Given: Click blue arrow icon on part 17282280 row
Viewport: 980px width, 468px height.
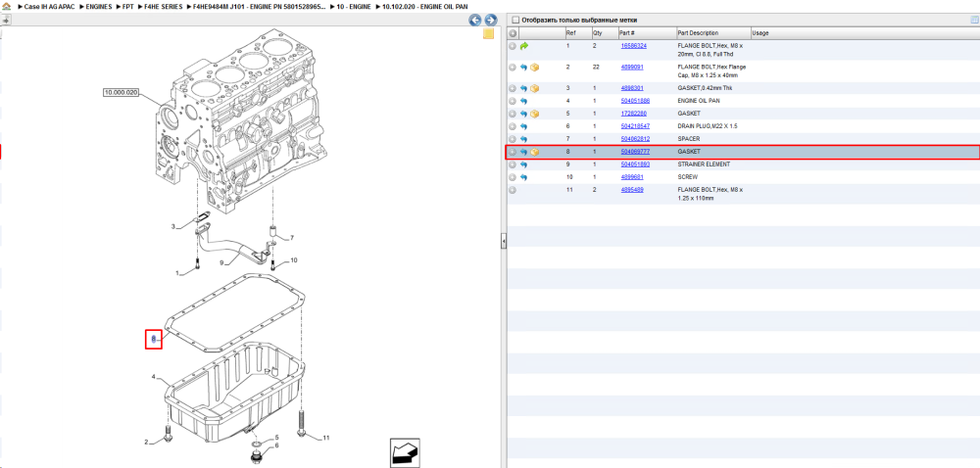Looking at the screenshot, I should pyautogui.click(x=523, y=114).
